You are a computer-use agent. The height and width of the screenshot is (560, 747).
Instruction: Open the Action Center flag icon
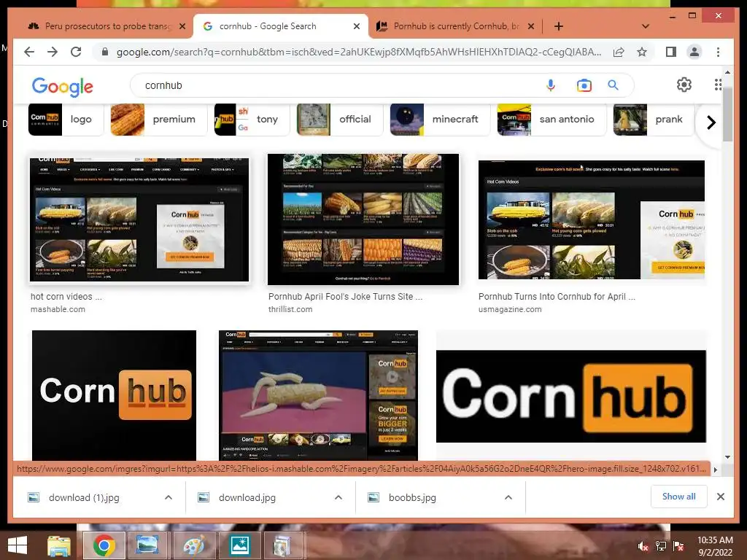point(678,546)
